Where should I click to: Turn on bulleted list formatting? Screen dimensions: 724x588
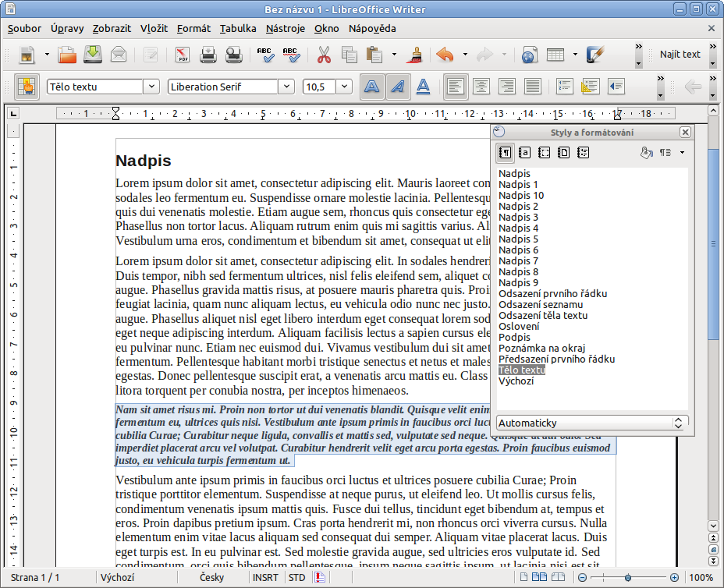(590, 87)
